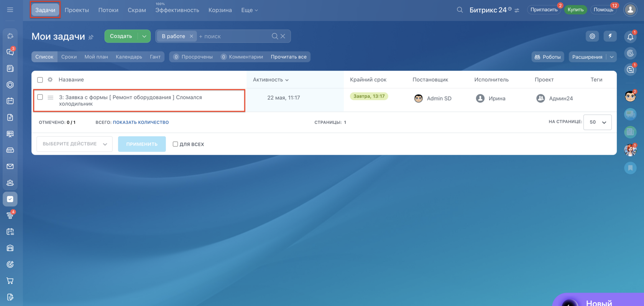
Task: Open the chat icon with badge 3 in sidebar
Action: tap(10, 52)
